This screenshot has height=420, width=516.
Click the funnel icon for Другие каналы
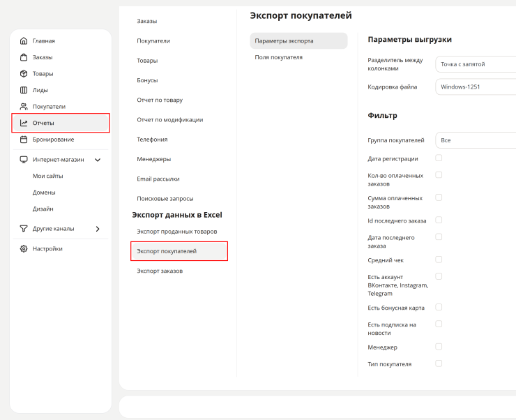tap(24, 228)
